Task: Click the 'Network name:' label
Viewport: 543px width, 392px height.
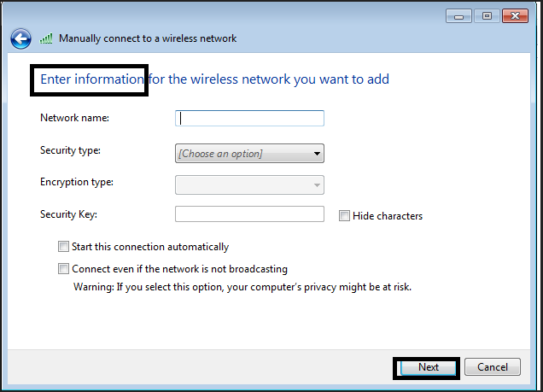Action: pyautogui.click(x=74, y=118)
